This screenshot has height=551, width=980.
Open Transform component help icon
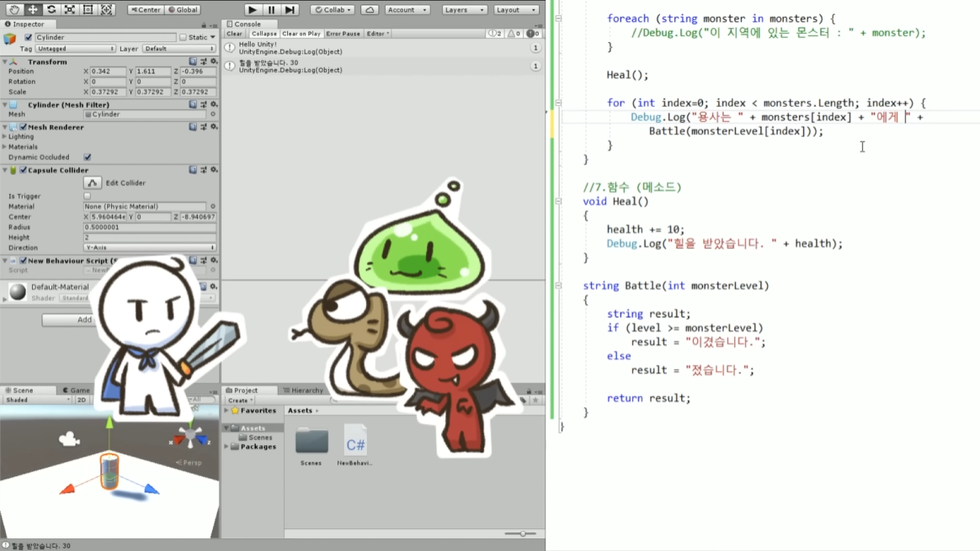(193, 61)
